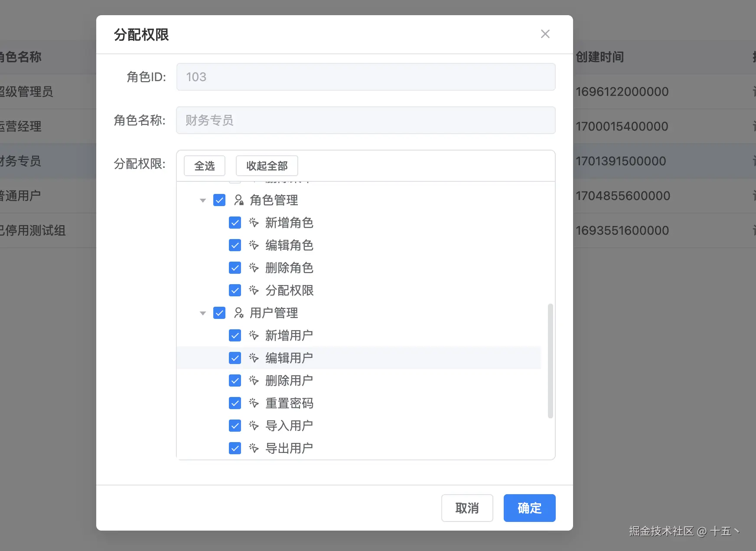Viewport: 756px width, 551px height.
Task: Click 1693551600000 in the background table
Action: click(x=622, y=230)
